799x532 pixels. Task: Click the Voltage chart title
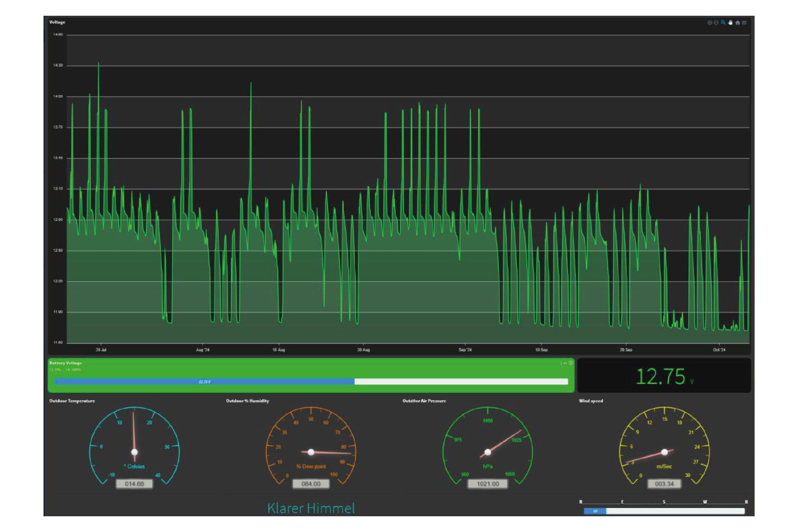(57, 22)
